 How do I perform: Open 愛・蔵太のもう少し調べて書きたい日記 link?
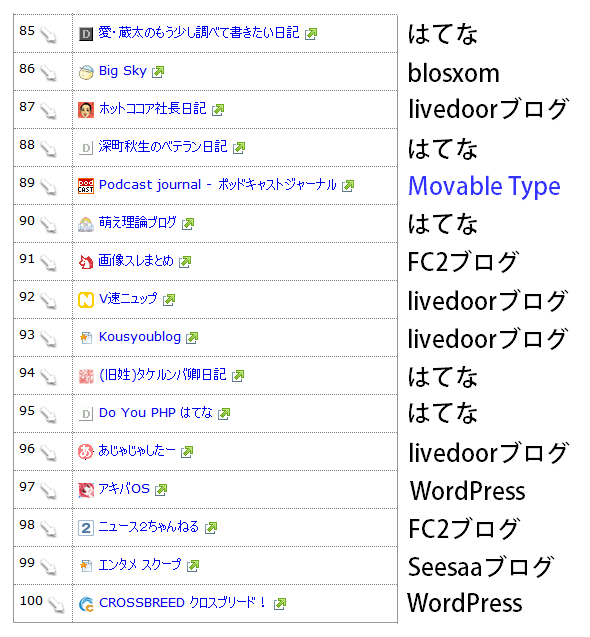199,32
